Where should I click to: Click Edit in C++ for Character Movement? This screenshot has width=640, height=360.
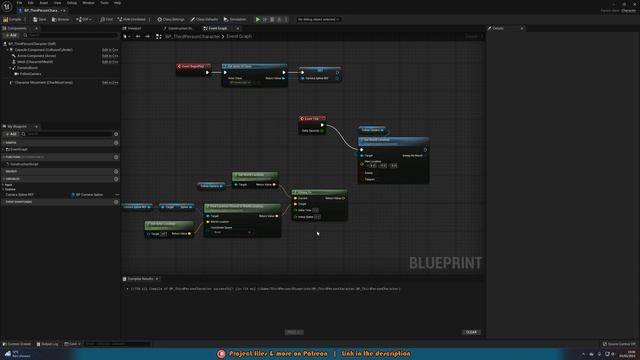(x=110, y=82)
